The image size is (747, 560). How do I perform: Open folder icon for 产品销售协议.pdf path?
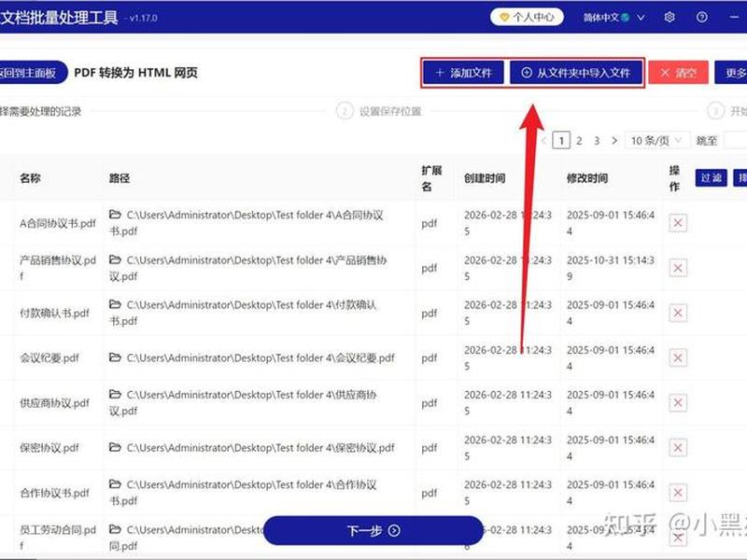click(x=115, y=259)
